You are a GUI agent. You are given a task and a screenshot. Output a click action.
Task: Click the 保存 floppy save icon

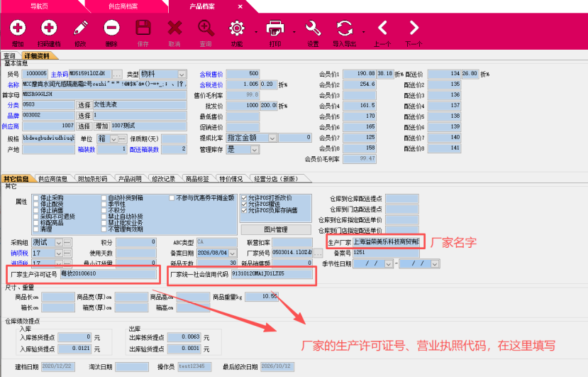tap(143, 28)
